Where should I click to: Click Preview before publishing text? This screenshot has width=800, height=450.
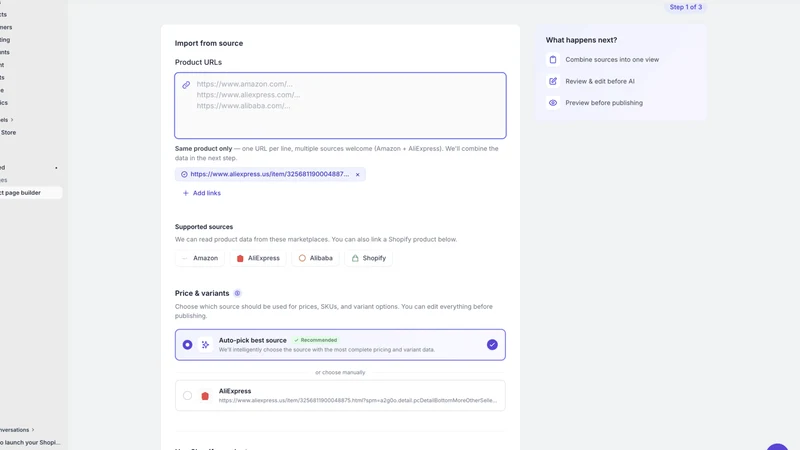[x=604, y=103]
